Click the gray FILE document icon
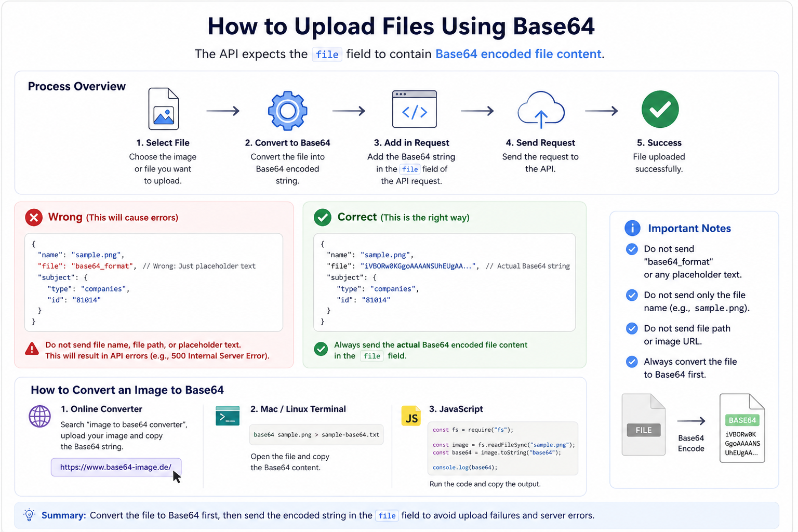Screen dimensions: 798x532 [x=644, y=424]
